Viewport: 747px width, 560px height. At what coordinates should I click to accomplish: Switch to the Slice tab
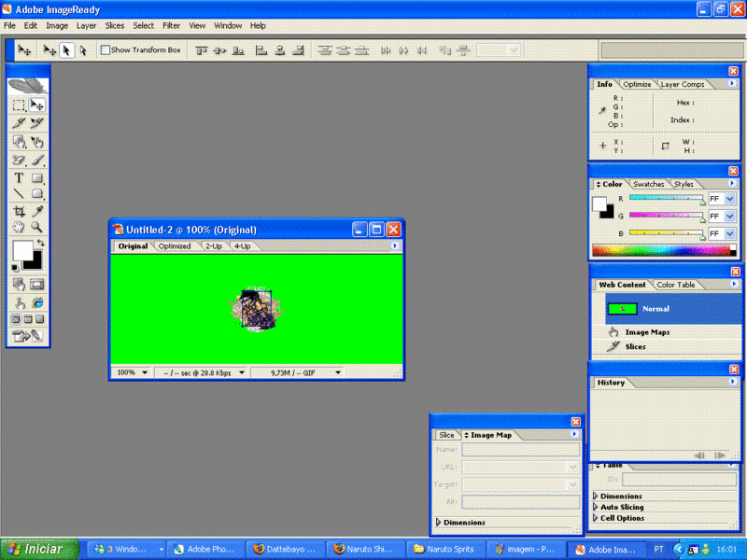tap(446, 435)
